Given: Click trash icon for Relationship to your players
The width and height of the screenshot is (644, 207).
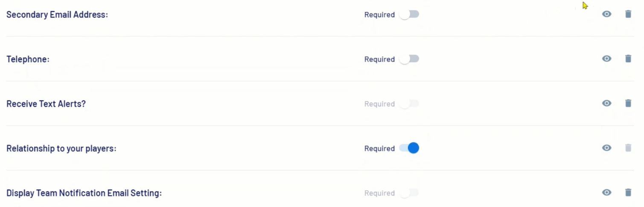Looking at the screenshot, I should click(x=628, y=148).
